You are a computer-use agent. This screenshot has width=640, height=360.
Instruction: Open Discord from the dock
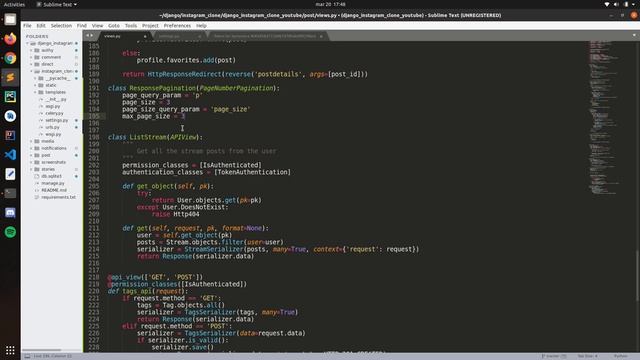click(x=10, y=213)
